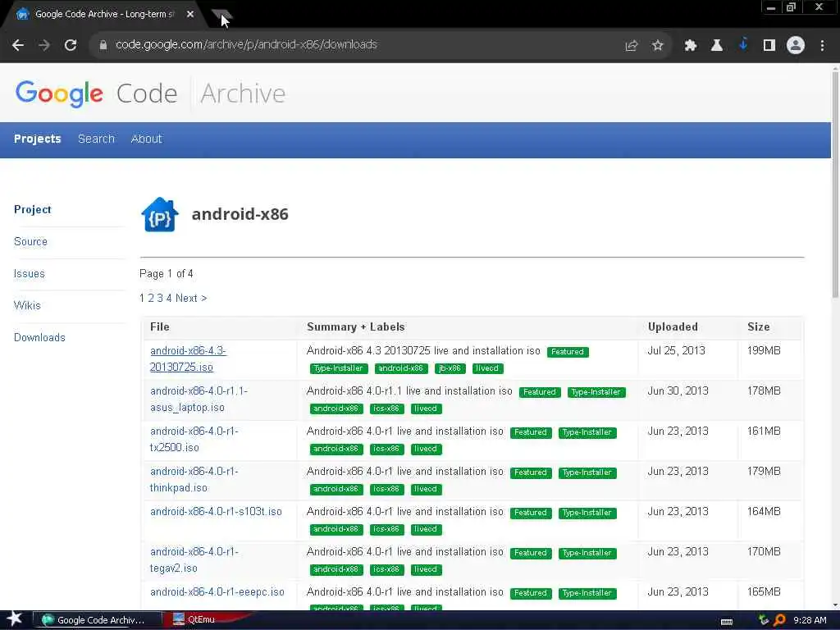Click Type-Installer label in 4.3 row

(339, 368)
